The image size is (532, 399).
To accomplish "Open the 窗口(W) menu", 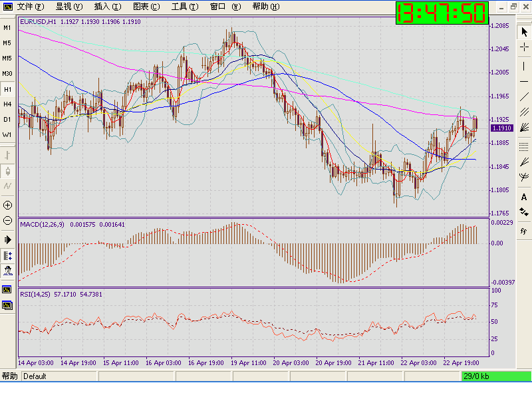I will [x=225, y=7].
